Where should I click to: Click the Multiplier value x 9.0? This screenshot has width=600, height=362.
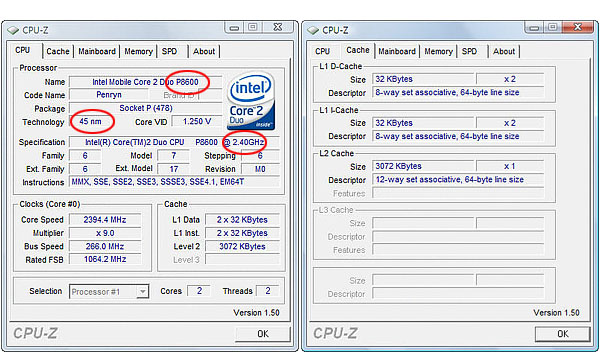click(x=105, y=233)
